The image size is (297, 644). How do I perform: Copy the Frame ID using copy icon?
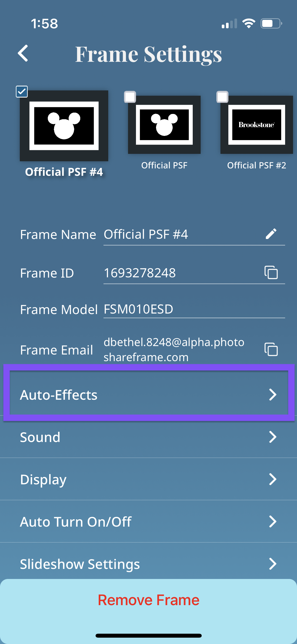pyautogui.click(x=271, y=273)
